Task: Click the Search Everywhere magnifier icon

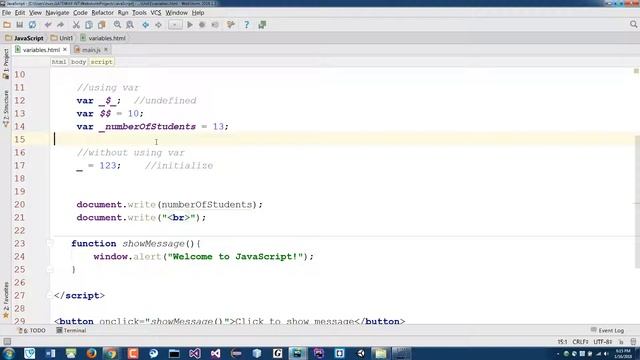Action: point(633,24)
